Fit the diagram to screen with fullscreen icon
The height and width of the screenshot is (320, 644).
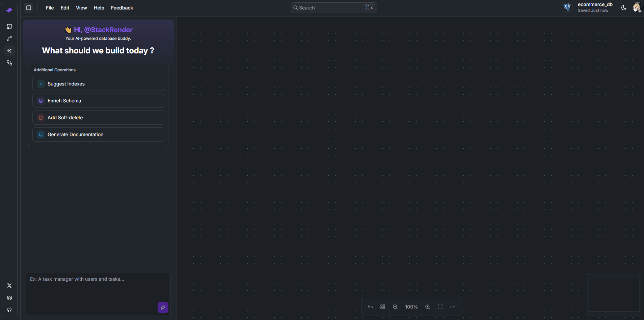click(439, 307)
